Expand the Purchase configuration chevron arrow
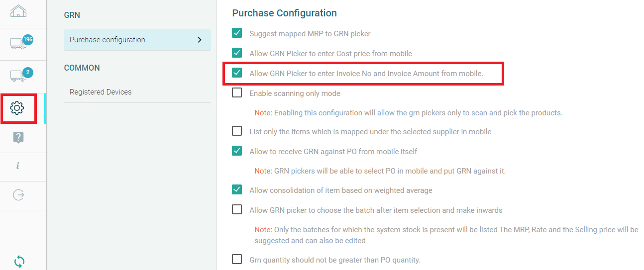Screen dimensions: 644x270 pos(200,40)
